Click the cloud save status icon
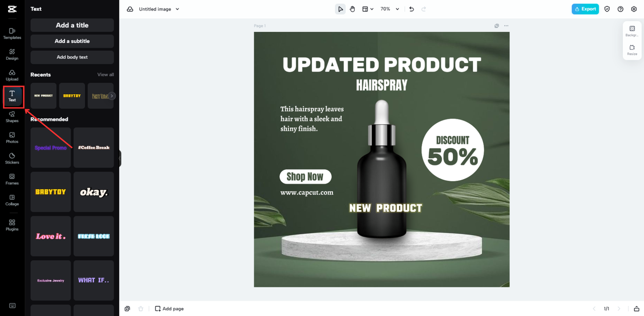 click(130, 9)
